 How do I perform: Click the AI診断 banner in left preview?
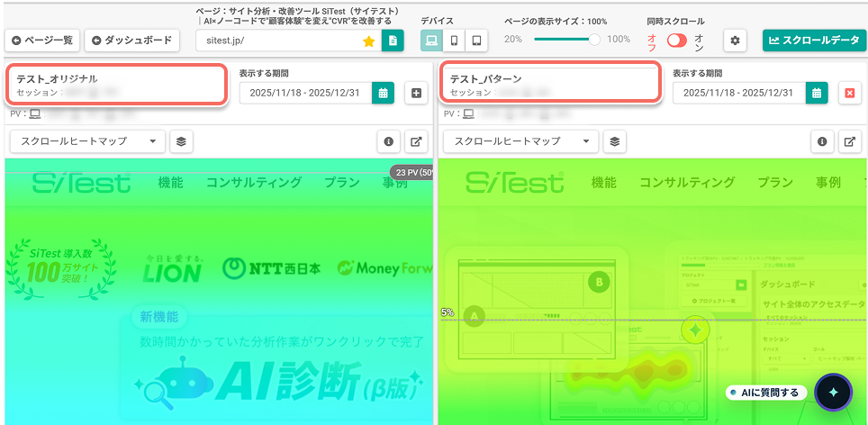[x=276, y=369]
